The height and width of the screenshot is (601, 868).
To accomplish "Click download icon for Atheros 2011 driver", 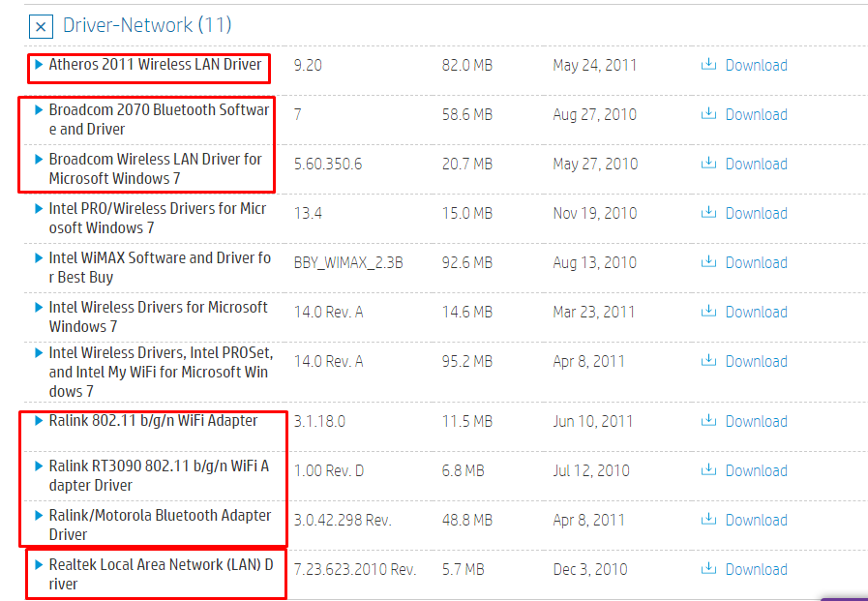I will (x=708, y=64).
